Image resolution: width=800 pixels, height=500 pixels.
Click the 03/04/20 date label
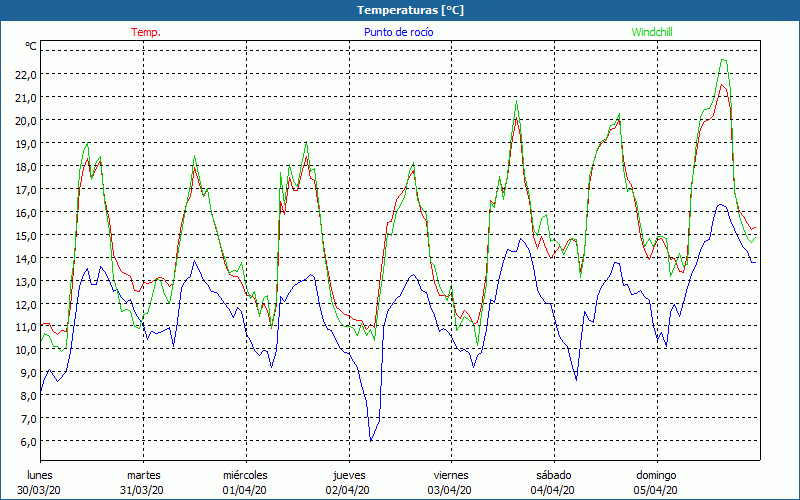coord(449,490)
